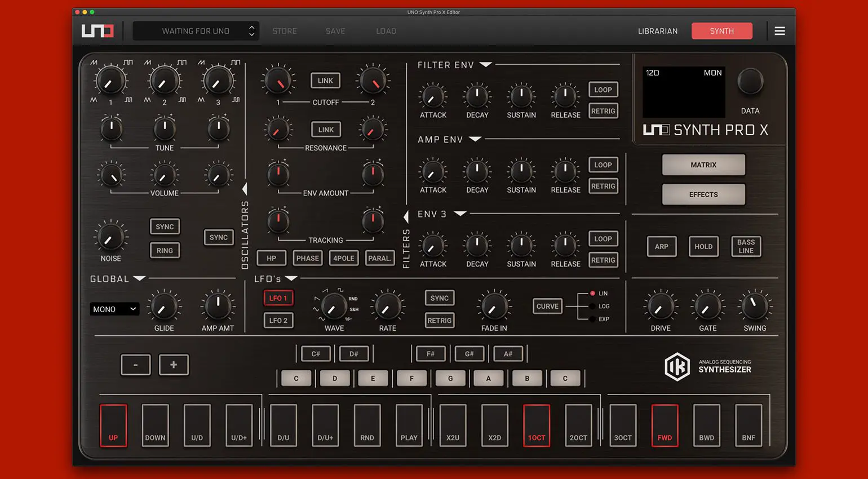Collapse the AMP ENV section
Image resolution: width=868 pixels, height=479 pixels.
click(x=476, y=139)
